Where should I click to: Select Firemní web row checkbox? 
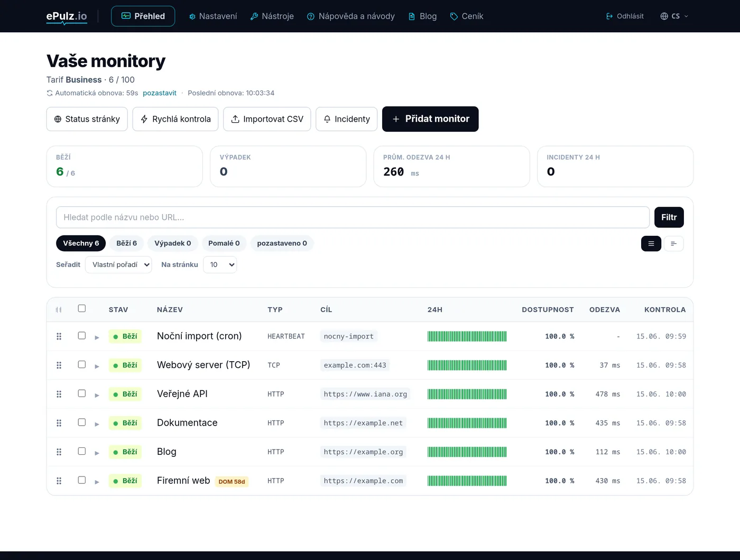[81, 480]
